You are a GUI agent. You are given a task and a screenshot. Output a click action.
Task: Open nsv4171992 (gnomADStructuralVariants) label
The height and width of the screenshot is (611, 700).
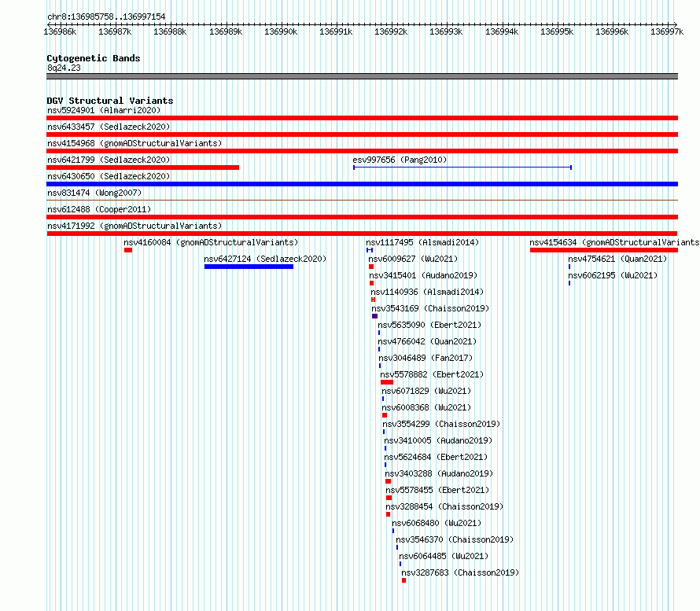pos(134,226)
